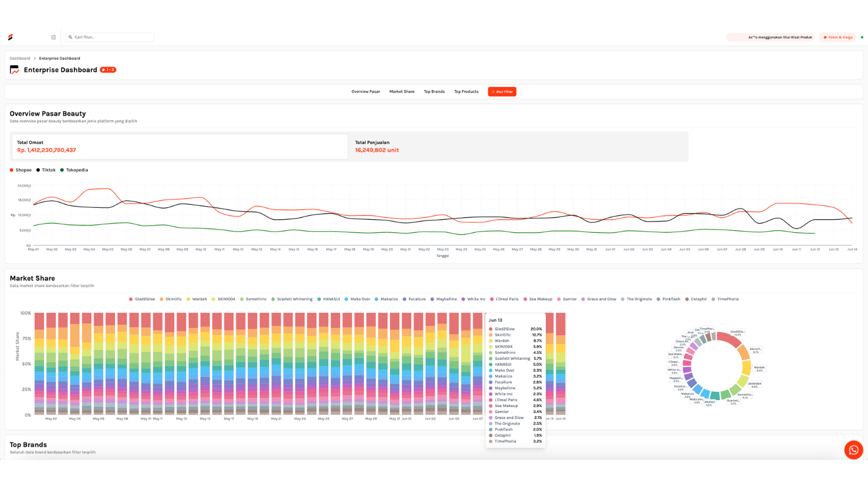Toggle Tokopedia series in line chart legend
This screenshot has width=868, height=489.
tap(74, 170)
